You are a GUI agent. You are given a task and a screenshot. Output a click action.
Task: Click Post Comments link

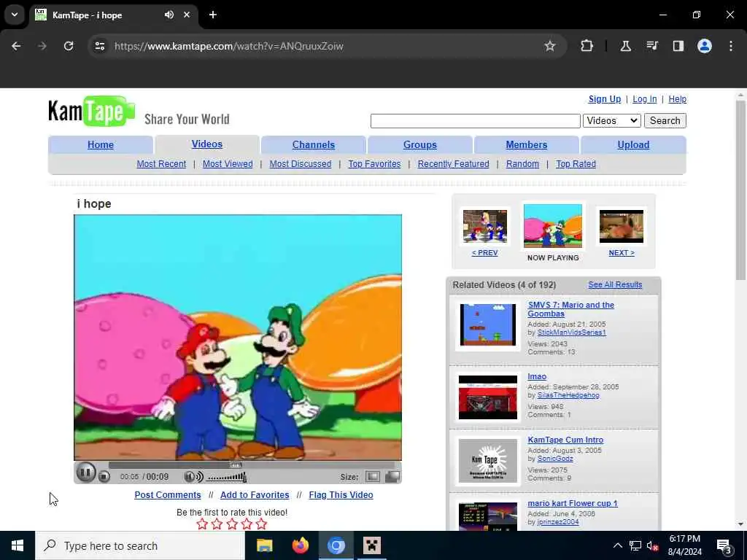[168, 495]
